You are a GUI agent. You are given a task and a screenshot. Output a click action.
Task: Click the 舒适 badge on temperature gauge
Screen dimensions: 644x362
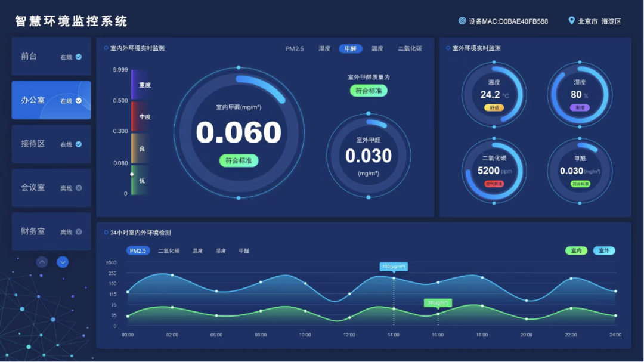click(494, 108)
